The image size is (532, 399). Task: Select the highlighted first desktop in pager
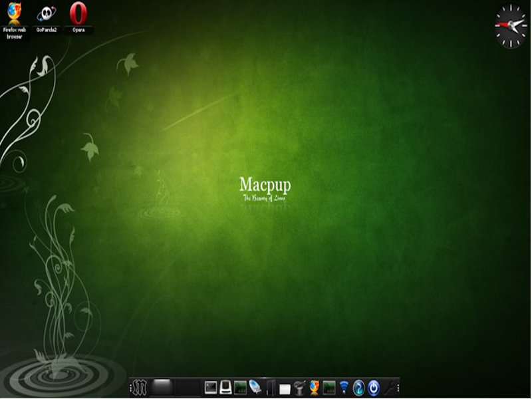[162, 388]
